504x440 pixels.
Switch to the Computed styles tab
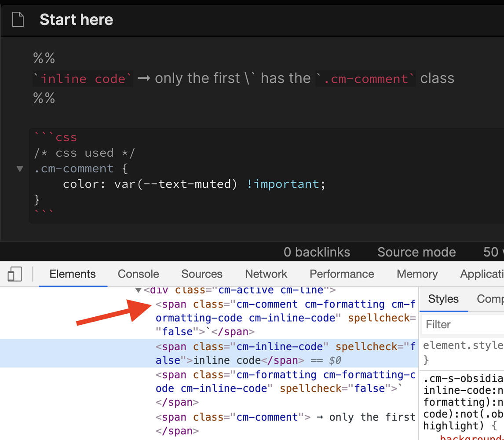click(492, 299)
